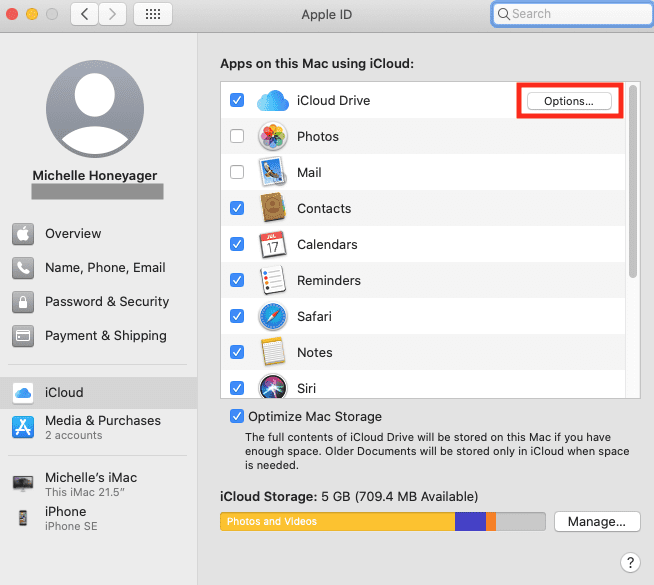The height and width of the screenshot is (585, 654).
Task: Uncheck the Reminders checkbox
Action: (237, 280)
